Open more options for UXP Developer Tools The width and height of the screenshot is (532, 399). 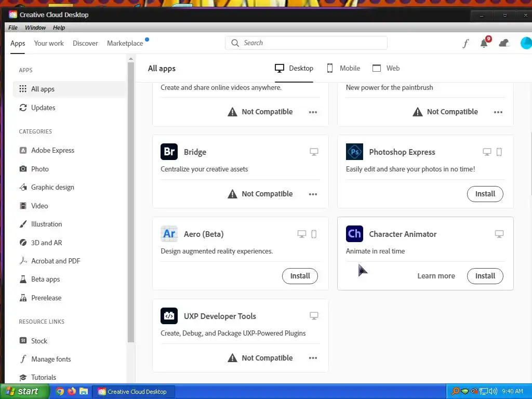point(313,358)
